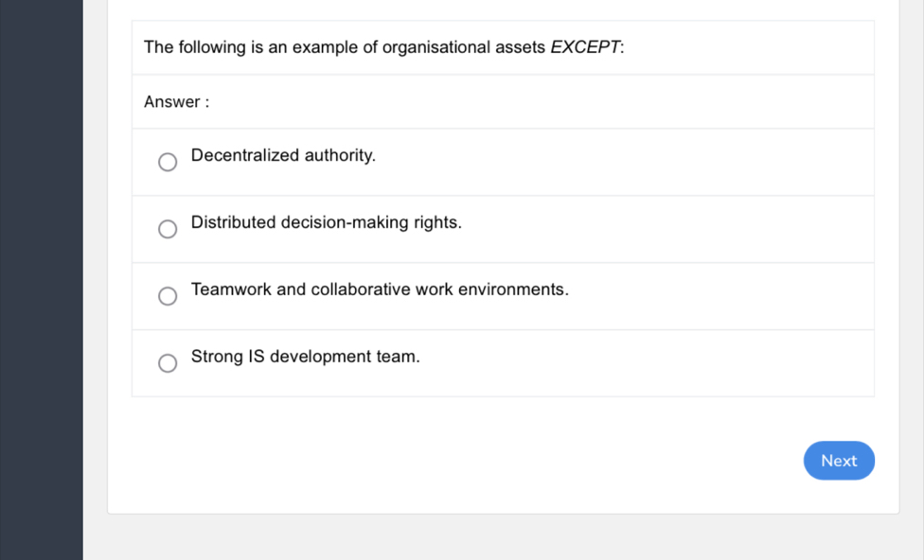Click the "Answer :" label

coord(175,102)
